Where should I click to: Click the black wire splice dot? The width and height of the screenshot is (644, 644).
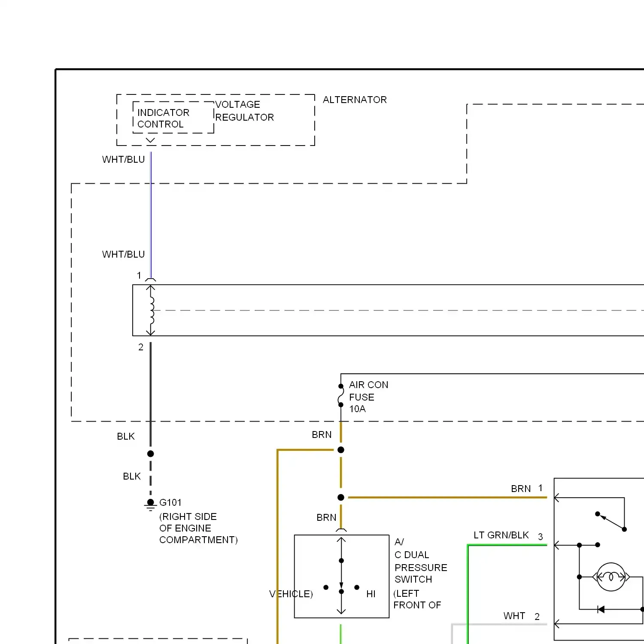pos(151,454)
